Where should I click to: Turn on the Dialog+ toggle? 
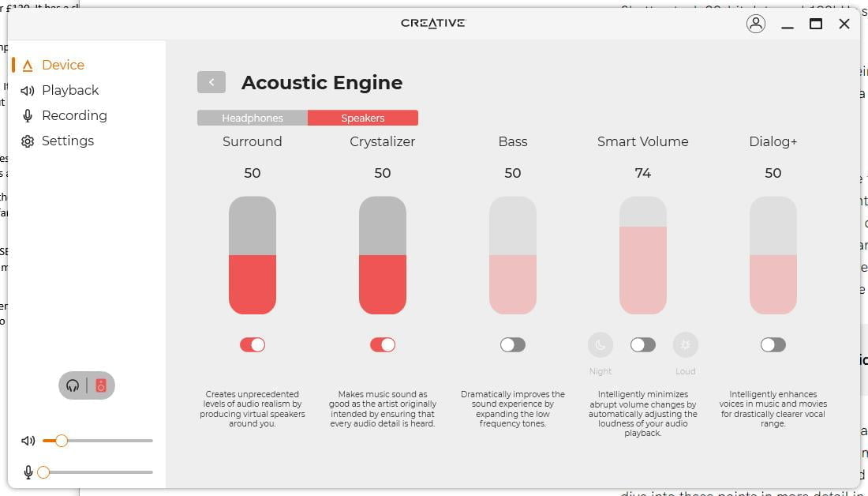coord(773,345)
